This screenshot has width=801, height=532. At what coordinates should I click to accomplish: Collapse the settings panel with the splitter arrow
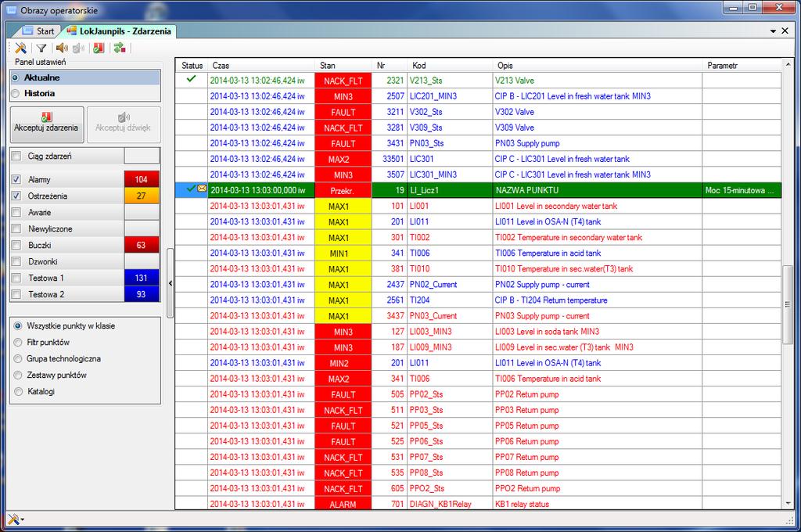click(x=170, y=282)
